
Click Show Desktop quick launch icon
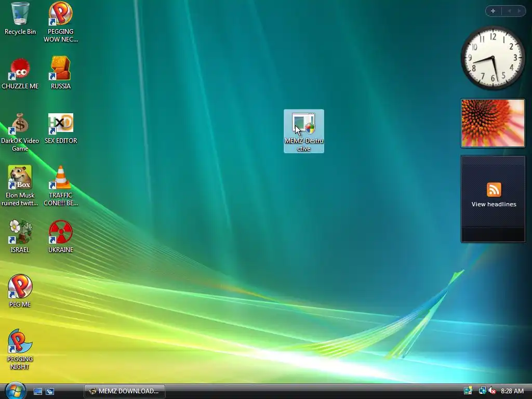coord(38,391)
